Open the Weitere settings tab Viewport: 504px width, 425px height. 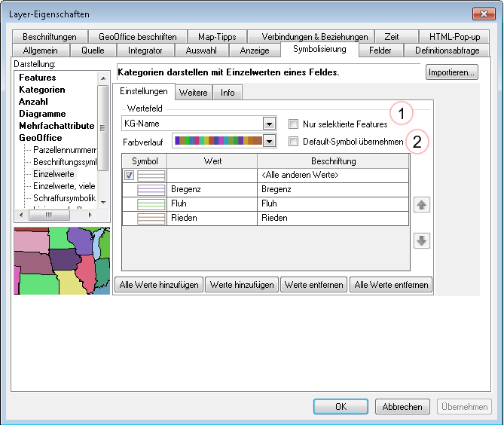tap(193, 93)
